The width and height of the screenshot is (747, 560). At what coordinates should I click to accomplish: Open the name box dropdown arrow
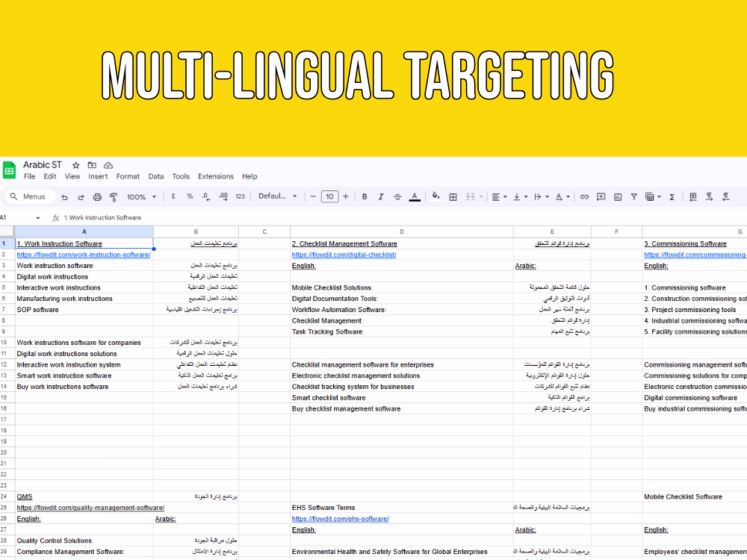(38, 218)
